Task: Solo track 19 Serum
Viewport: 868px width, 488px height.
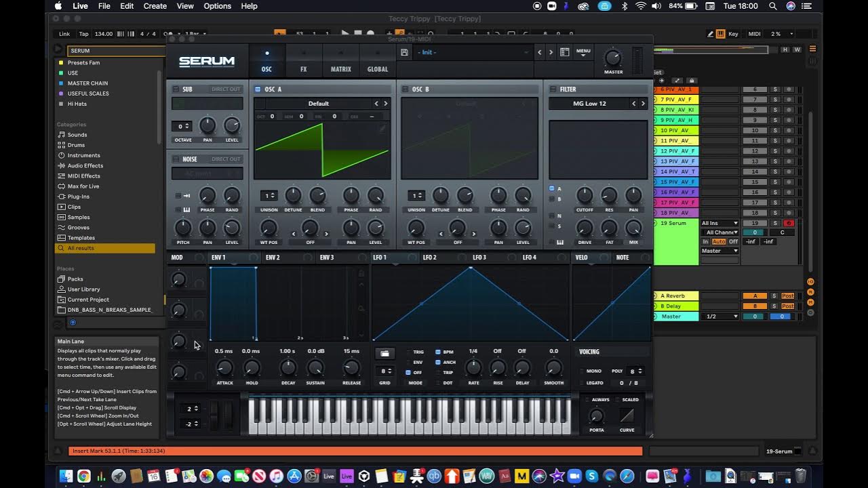Action: click(x=775, y=223)
